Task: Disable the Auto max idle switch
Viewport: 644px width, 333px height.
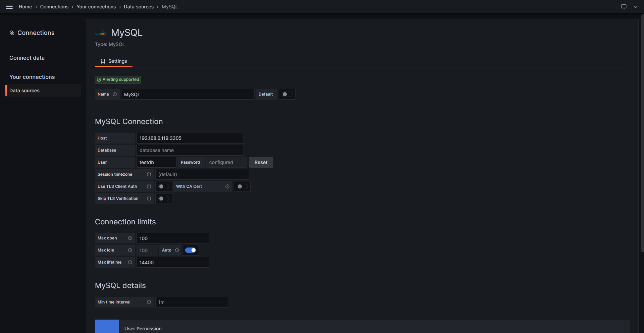Action: point(191,250)
